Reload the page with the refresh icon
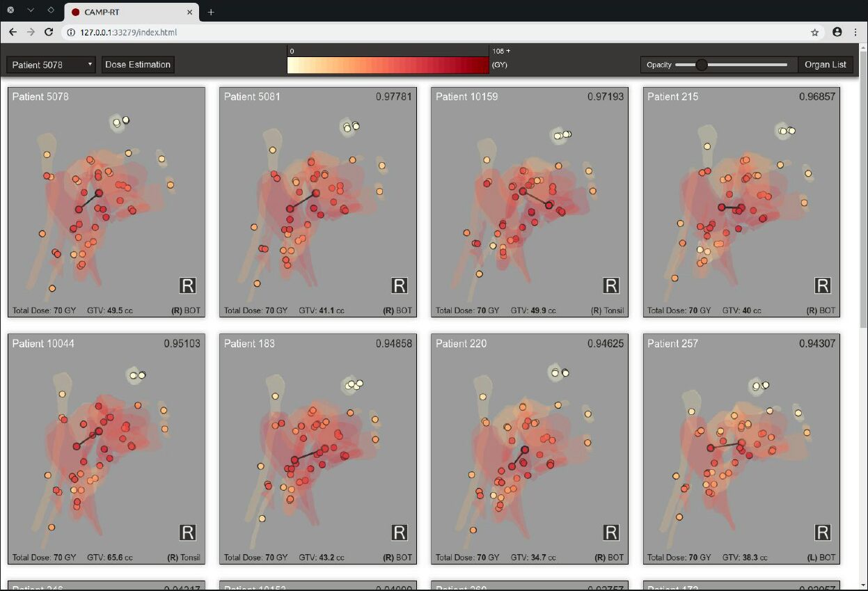This screenshot has height=591, width=868. (x=49, y=32)
